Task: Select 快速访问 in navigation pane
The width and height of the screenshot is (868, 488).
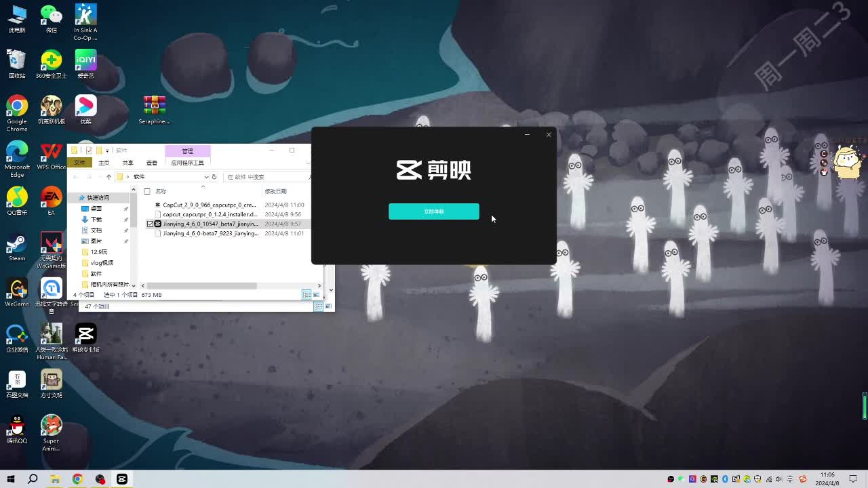Action: click(97, 198)
